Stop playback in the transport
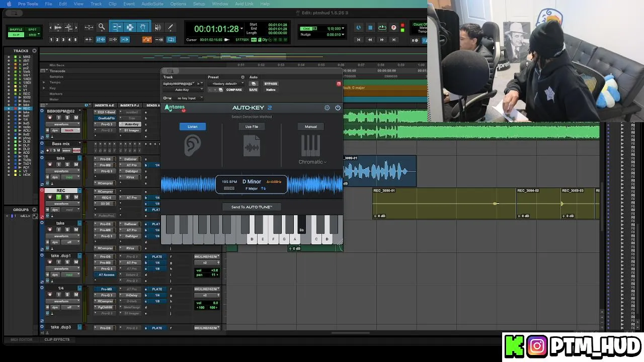644x362 pixels. 370,28
